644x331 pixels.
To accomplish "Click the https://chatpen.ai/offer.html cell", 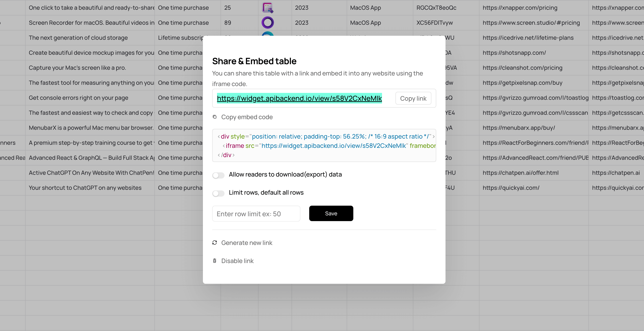I will (x=534, y=173).
